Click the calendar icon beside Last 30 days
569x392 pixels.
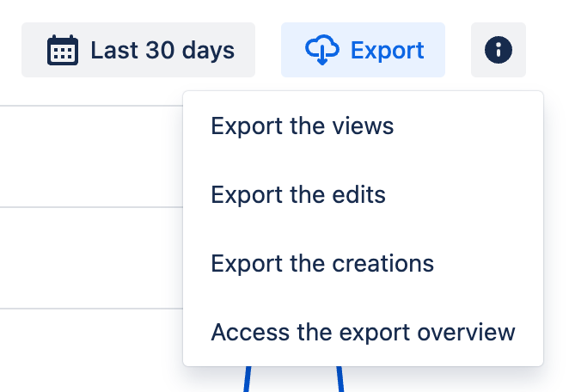click(63, 51)
